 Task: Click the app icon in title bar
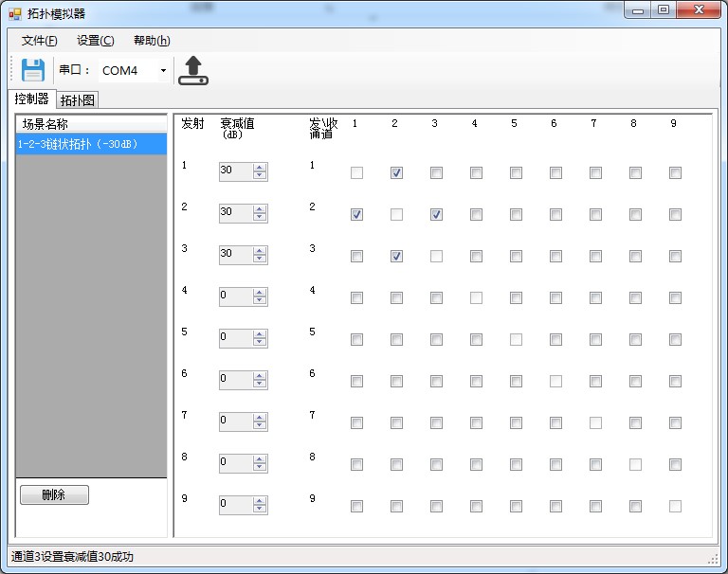coord(15,13)
